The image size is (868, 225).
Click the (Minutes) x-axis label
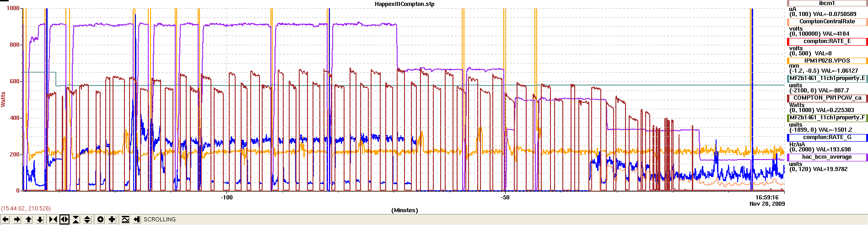click(x=404, y=210)
